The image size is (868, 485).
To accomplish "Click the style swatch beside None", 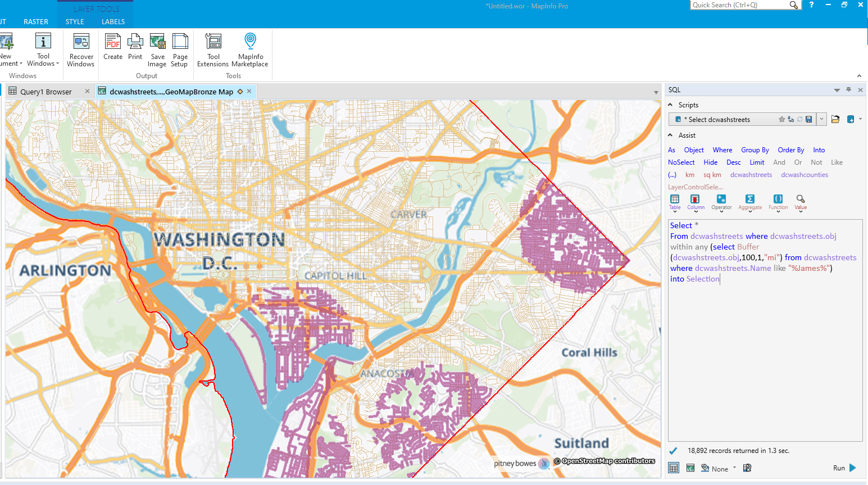I will 705,468.
